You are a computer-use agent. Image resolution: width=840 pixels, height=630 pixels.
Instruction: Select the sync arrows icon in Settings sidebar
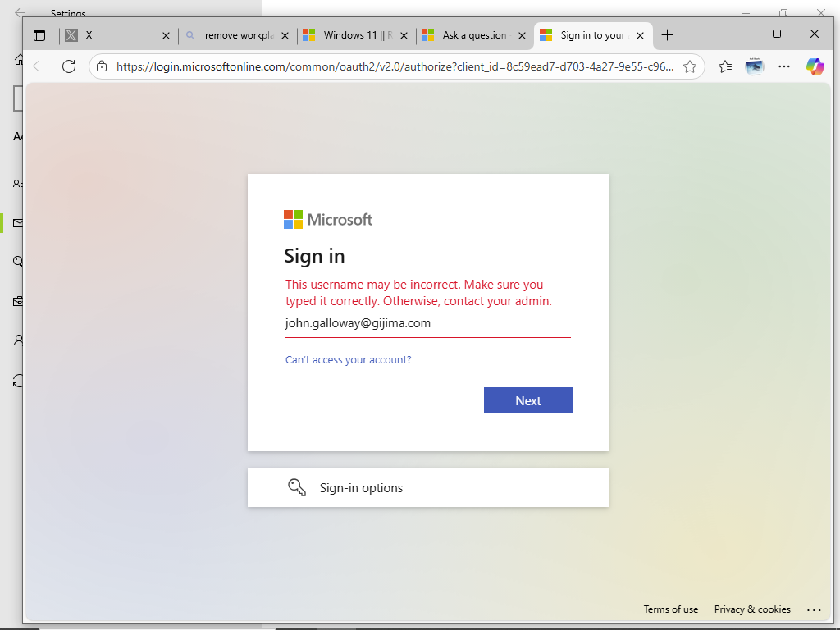[x=18, y=381]
